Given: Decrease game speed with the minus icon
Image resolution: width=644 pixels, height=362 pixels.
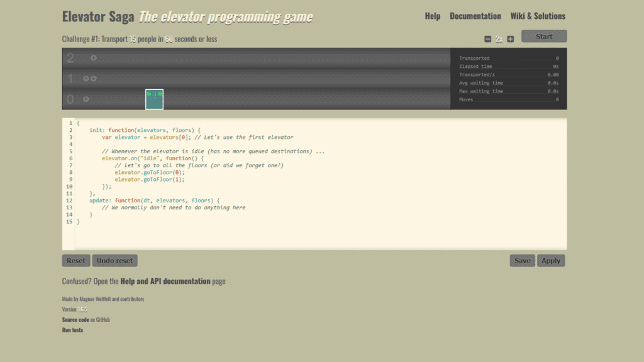Looking at the screenshot, I should [x=487, y=39].
